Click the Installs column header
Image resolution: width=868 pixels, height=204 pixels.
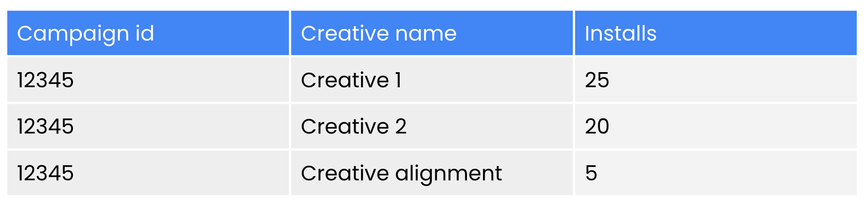coord(621,33)
